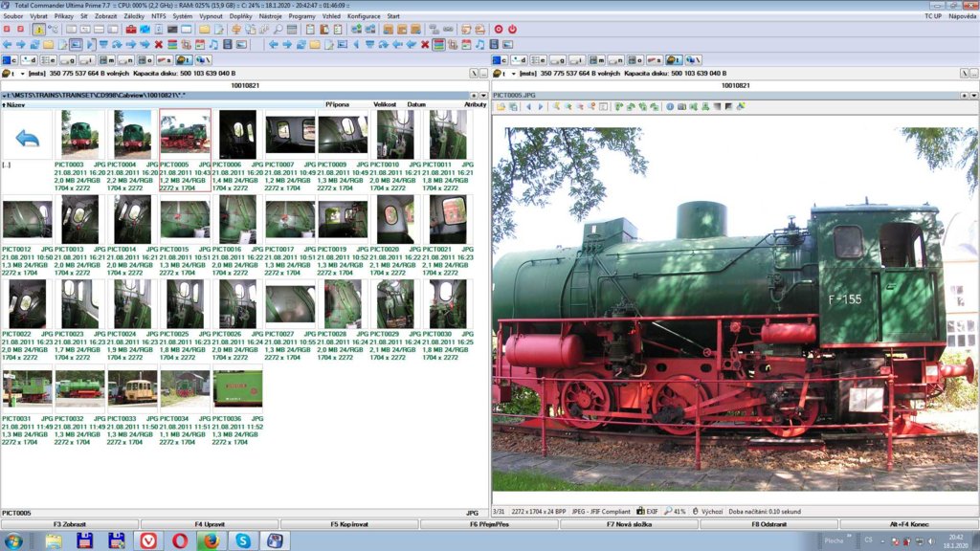The height and width of the screenshot is (551, 980).
Task: Select drive d in right panel drive bar
Action: pos(520,60)
